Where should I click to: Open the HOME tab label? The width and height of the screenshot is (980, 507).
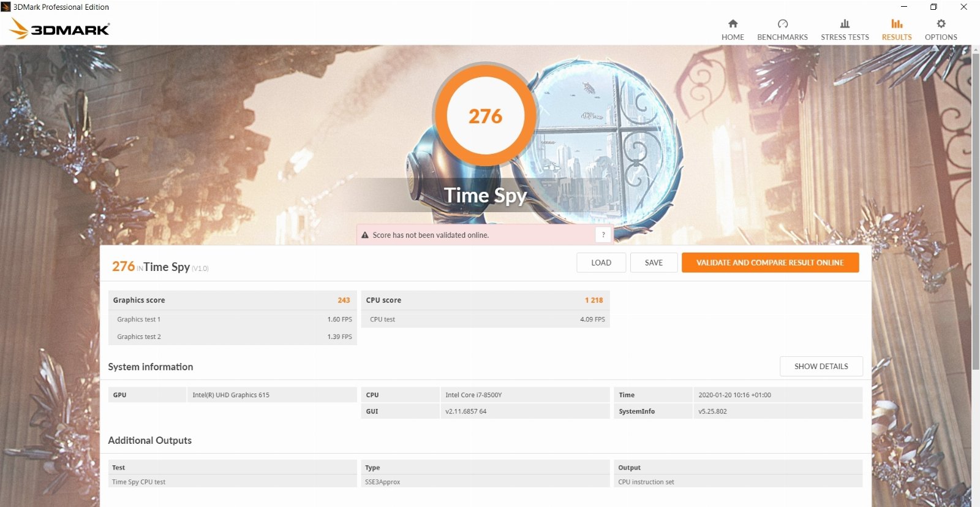tap(733, 37)
